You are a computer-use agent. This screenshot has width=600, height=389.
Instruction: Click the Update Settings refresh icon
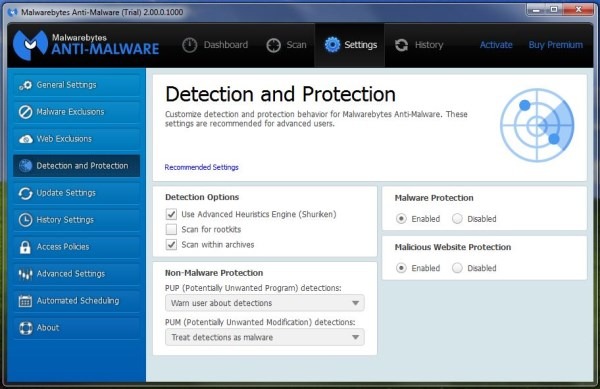[25, 193]
